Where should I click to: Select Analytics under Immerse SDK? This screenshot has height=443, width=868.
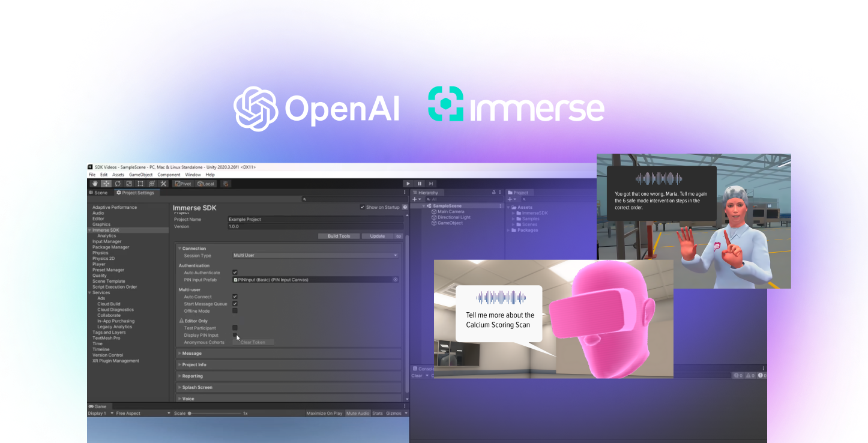(107, 236)
